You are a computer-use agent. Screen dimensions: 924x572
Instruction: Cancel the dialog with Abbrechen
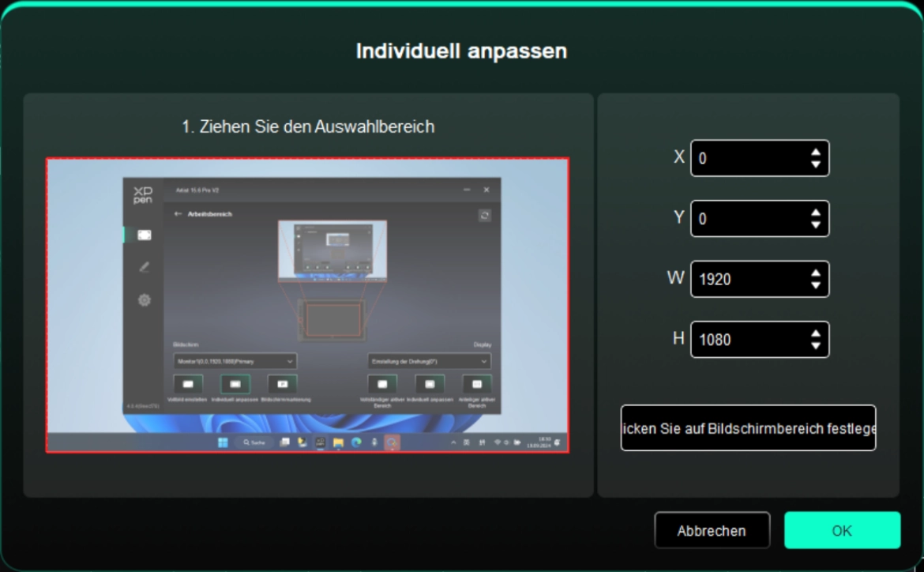pos(712,531)
